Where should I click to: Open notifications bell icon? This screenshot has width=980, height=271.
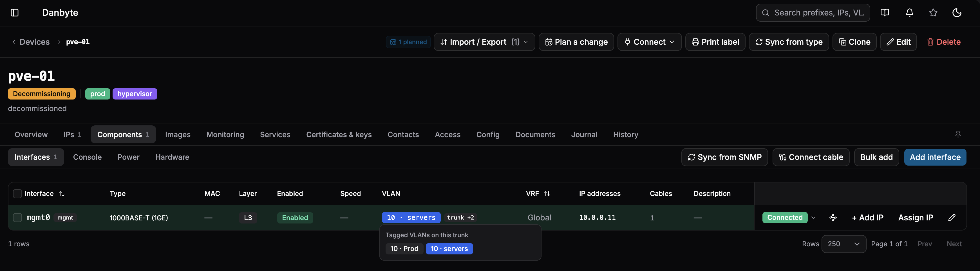(x=909, y=13)
